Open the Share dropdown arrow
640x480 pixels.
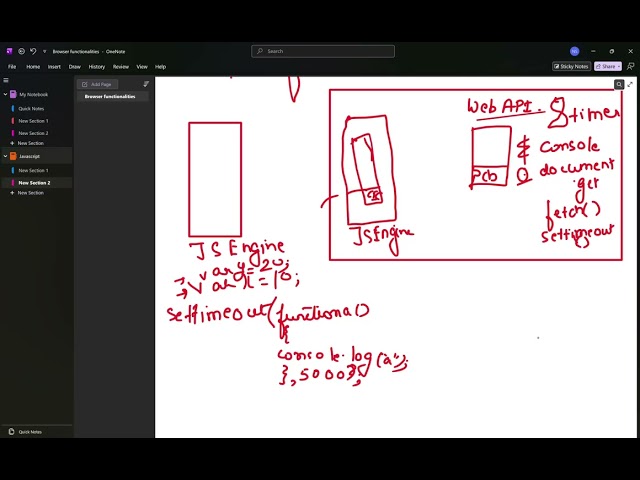pos(619,66)
